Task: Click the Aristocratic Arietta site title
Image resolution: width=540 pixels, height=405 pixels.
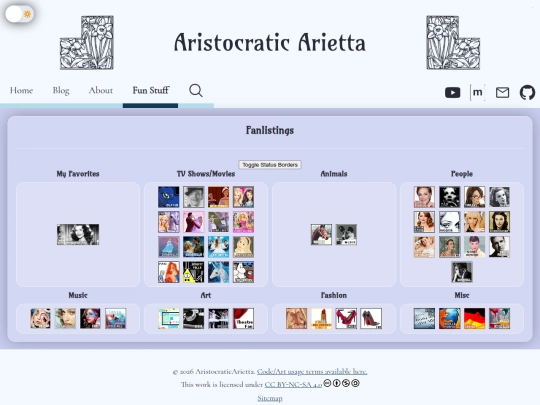Action: (x=270, y=43)
